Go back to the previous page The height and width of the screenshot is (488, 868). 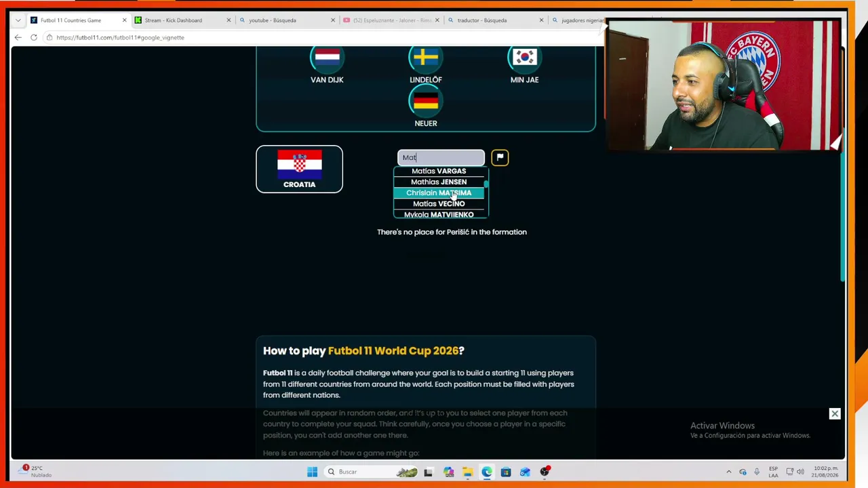point(18,37)
